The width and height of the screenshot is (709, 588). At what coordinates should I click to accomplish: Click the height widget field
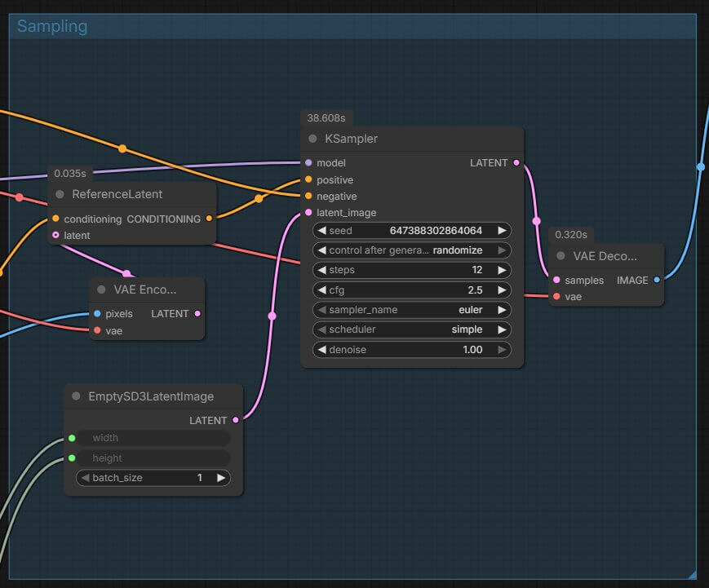[153, 458]
